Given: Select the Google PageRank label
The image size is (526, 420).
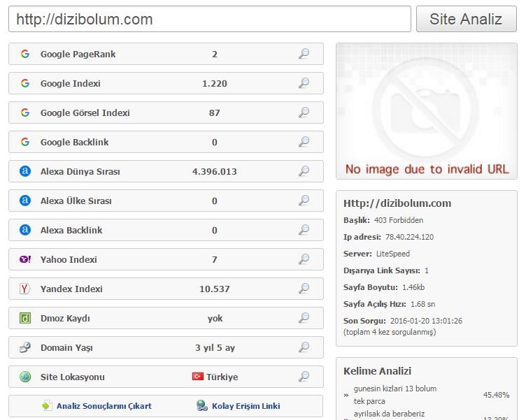Looking at the screenshot, I should (x=78, y=54).
